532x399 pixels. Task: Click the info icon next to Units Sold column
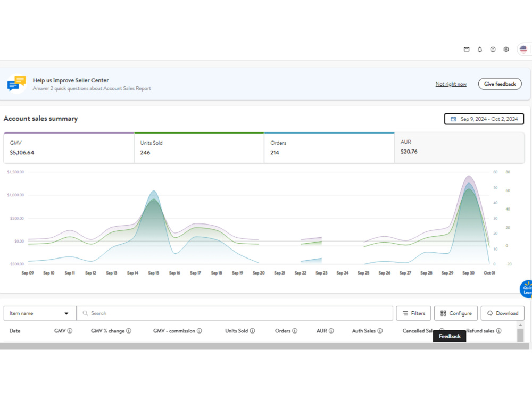[252, 331]
